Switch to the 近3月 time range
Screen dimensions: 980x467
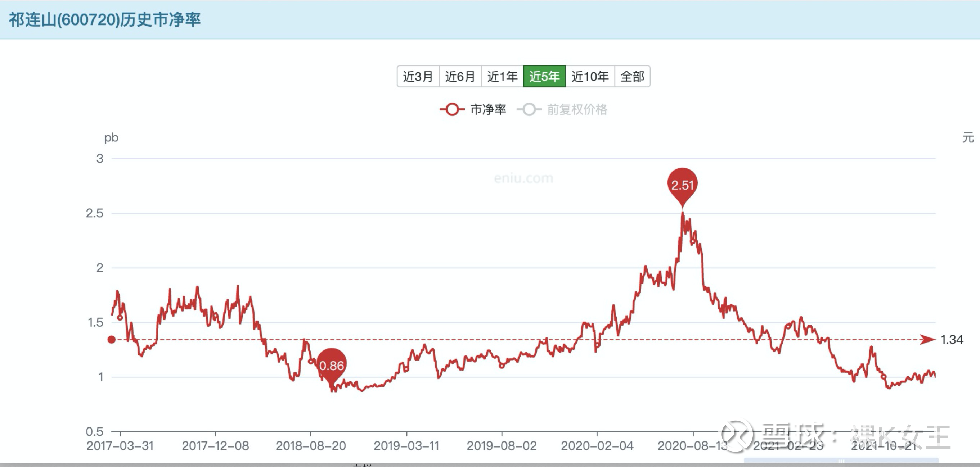(418, 76)
